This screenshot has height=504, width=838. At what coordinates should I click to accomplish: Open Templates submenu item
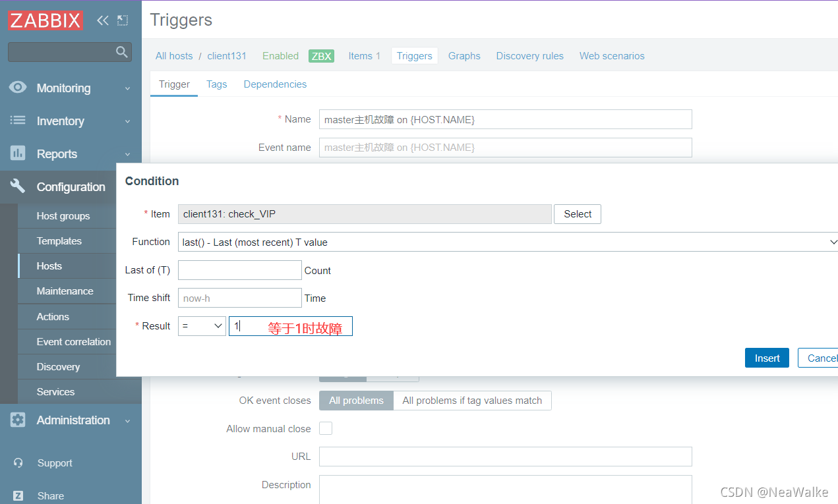click(59, 241)
